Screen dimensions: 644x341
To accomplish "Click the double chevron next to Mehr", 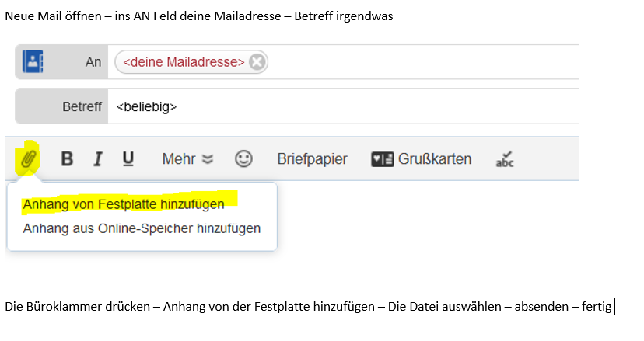I will [x=208, y=159].
